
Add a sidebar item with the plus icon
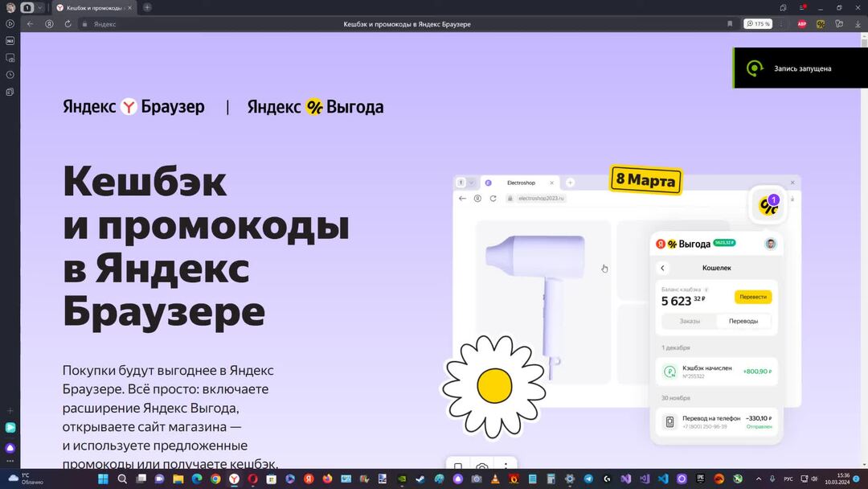coord(10,411)
